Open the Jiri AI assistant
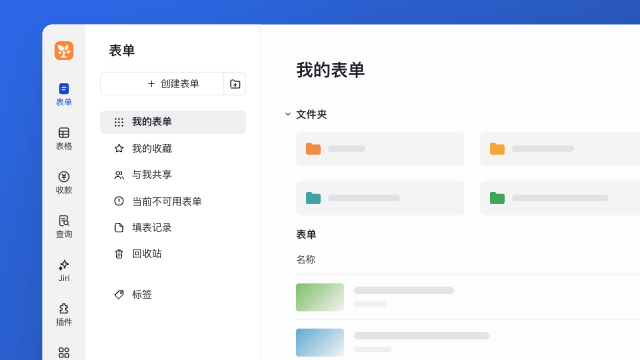This screenshot has width=640, height=360. 64,271
